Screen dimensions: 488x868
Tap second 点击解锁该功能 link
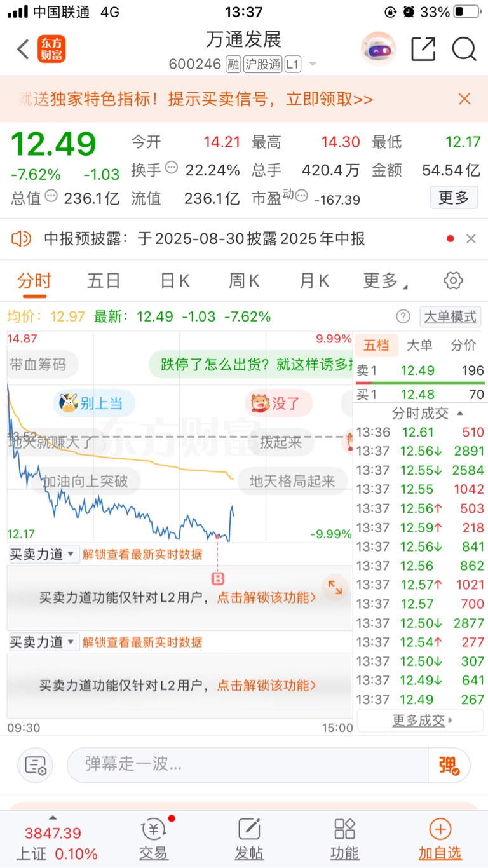[x=267, y=686]
